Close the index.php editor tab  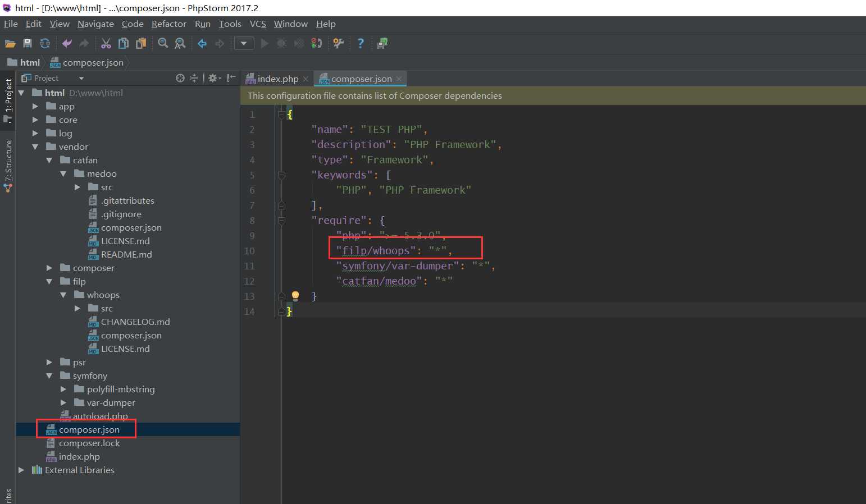[x=306, y=79]
